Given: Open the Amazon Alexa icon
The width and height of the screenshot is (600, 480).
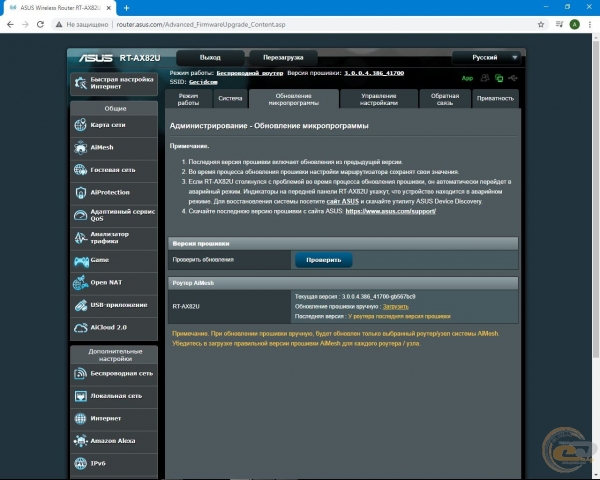Looking at the screenshot, I should 80,441.
